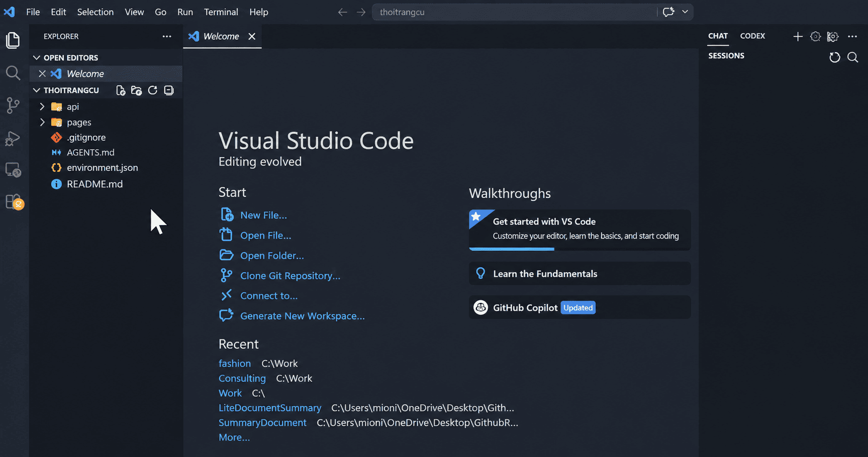The height and width of the screenshot is (457, 868).
Task: Switch to the CODEX tab
Action: click(752, 36)
